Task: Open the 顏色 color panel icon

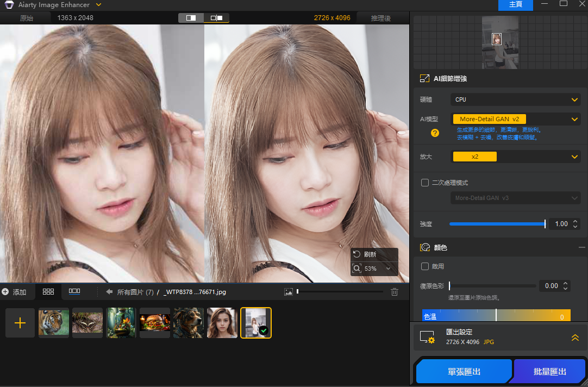Action: pos(426,247)
